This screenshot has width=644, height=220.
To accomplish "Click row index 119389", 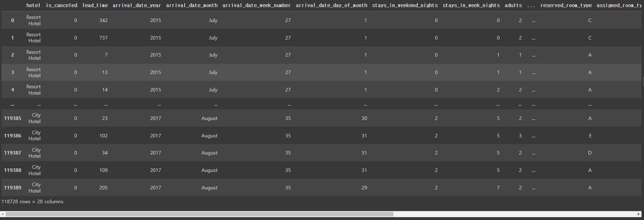I will tap(12, 188).
